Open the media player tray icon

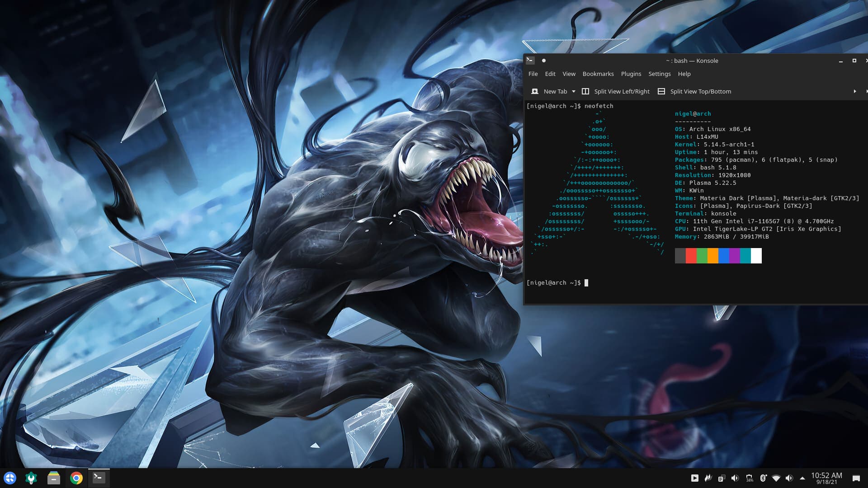(x=695, y=478)
